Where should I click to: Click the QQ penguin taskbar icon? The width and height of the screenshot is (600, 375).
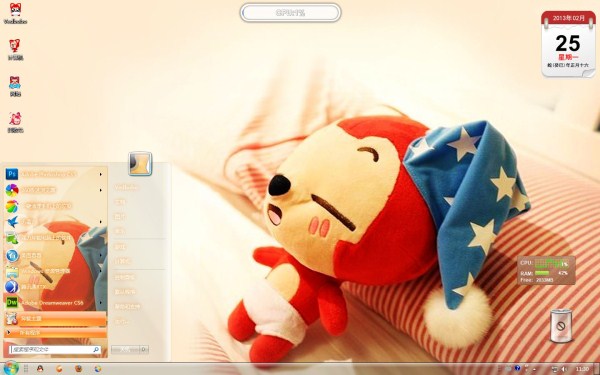tap(40, 368)
